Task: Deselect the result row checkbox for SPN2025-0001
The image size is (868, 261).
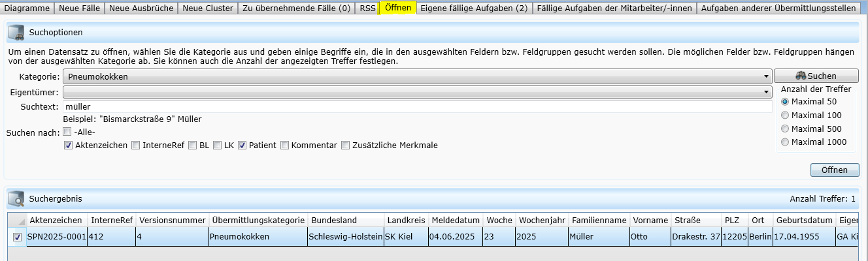Action: pyautogui.click(x=17, y=237)
